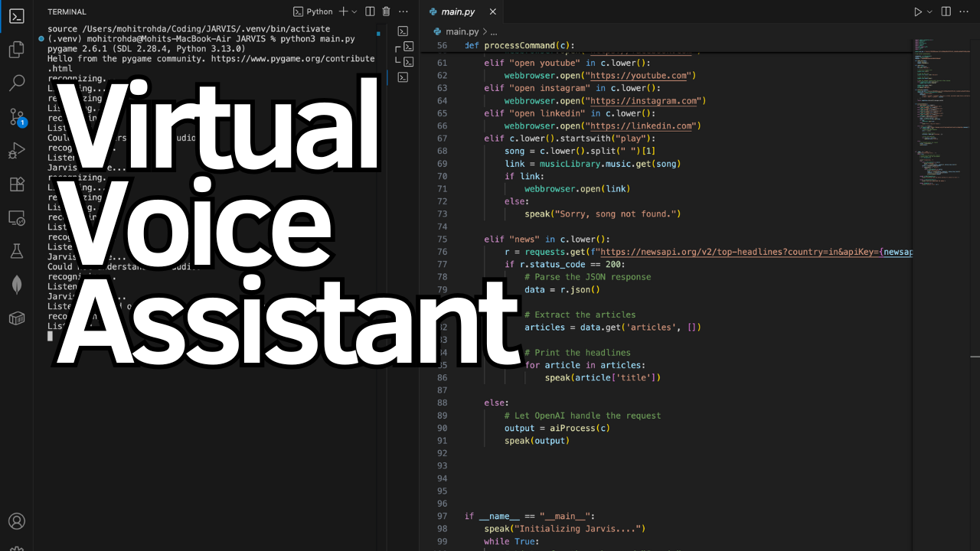This screenshot has width=980, height=551.
Task: Switch to the TERMINAL panel tab
Action: coord(67,11)
